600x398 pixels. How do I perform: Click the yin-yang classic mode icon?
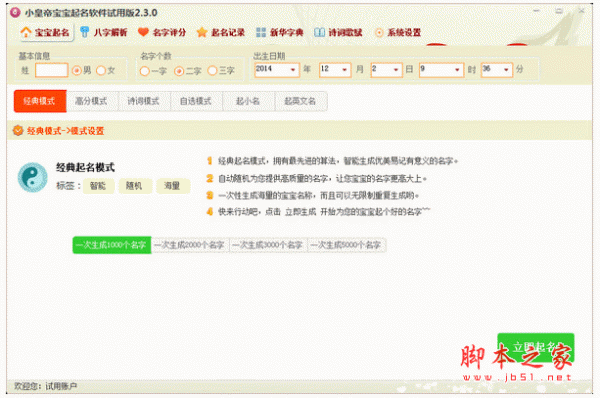[x=33, y=177]
